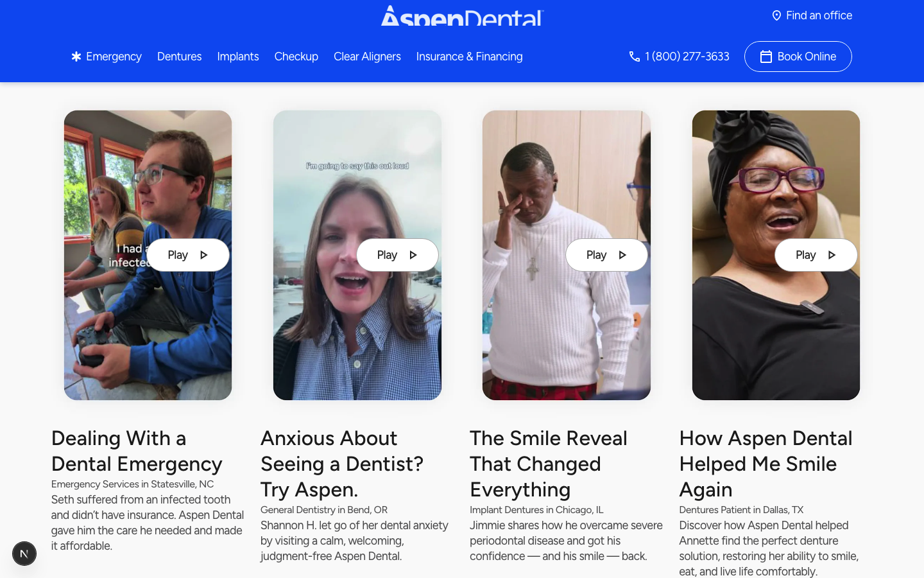Play the Dental Emergency video

(188, 255)
